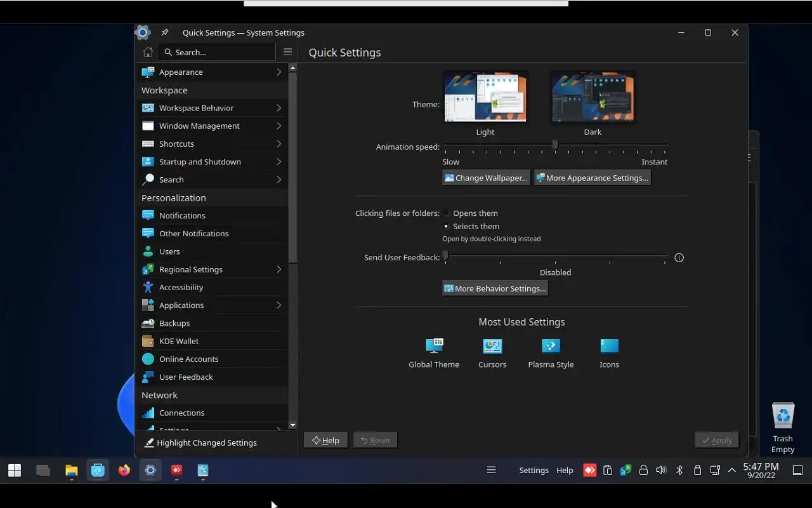Open KDE Wallet settings
Image resolution: width=812 pixels, height=508 pixels.
point(211,341)
